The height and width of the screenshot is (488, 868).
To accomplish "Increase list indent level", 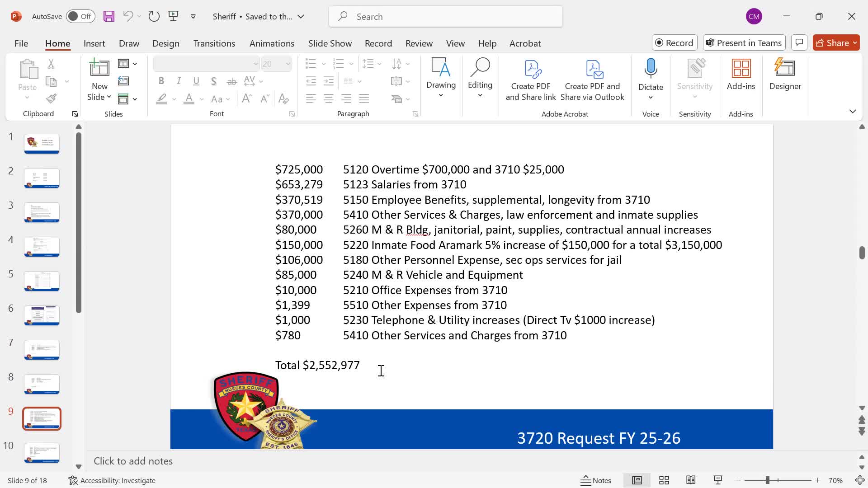I will 329,81.
